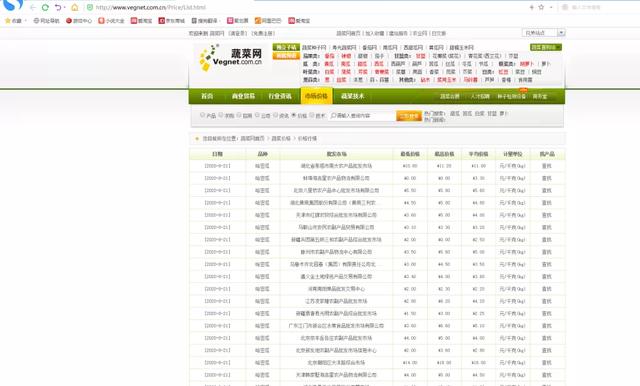Image resolution: width=640 pixels, height=386 pixels.
Task: Select the 资讯 search radio button
Action: click(x=276, y=115)
